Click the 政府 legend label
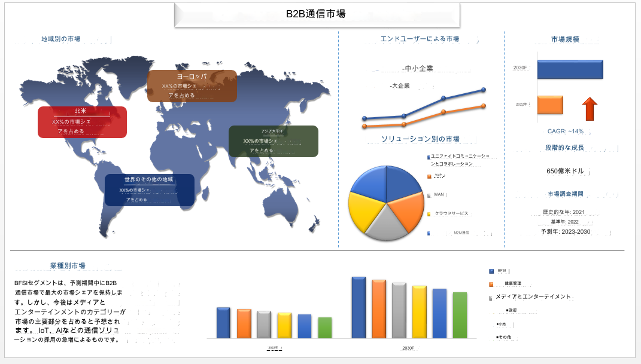The image size is (641, 364). pos(511,311)
